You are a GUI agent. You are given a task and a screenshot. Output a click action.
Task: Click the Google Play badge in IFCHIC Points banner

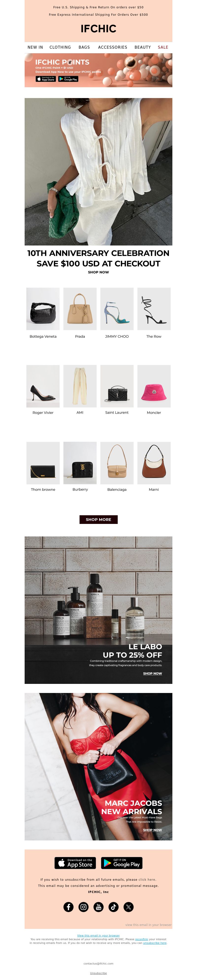coord(68,79)
